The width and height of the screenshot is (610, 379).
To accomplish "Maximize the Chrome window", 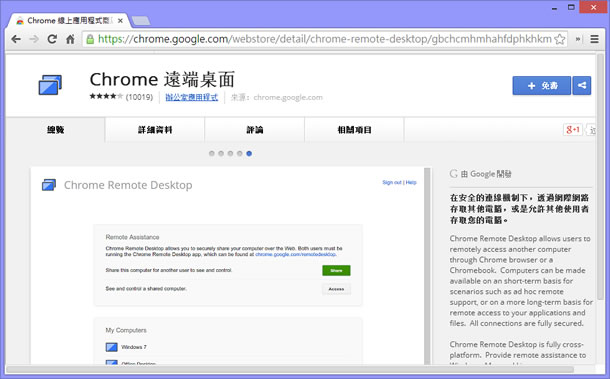I will (571, 8).
